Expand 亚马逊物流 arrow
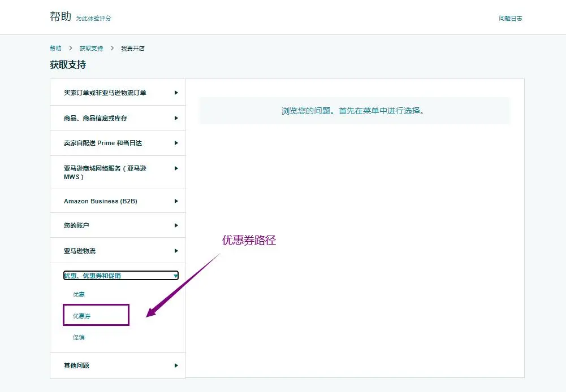Screen dimensions: 566x392 click(176, 251)
